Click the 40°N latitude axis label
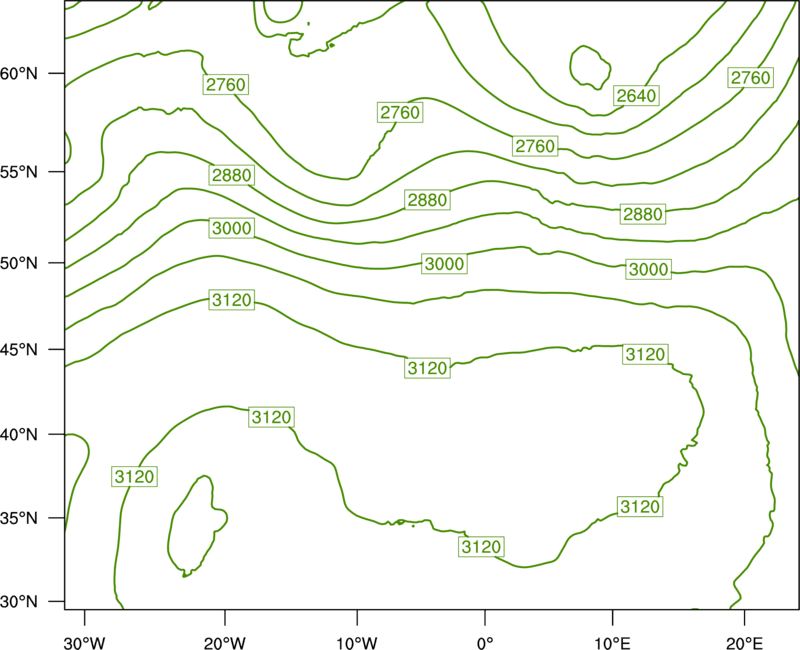800x650 pixels. [19, 434]
